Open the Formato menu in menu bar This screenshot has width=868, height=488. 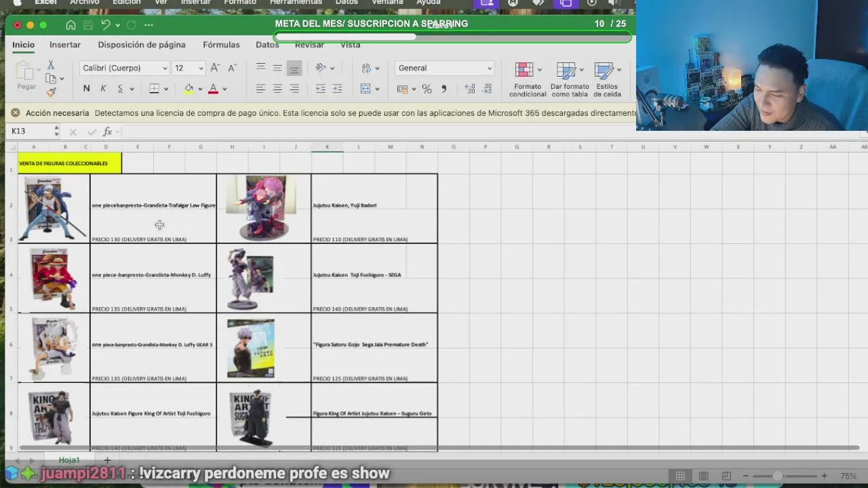[240, 3]
